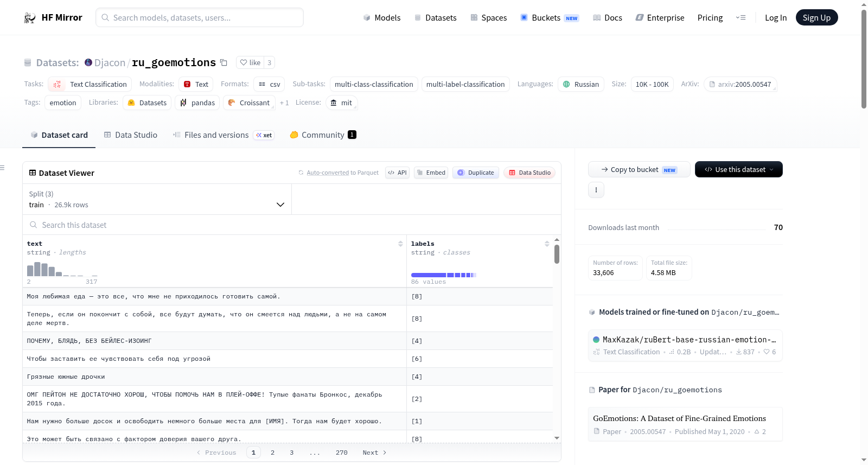Open the Enterprise navigation link

[660, 18]
